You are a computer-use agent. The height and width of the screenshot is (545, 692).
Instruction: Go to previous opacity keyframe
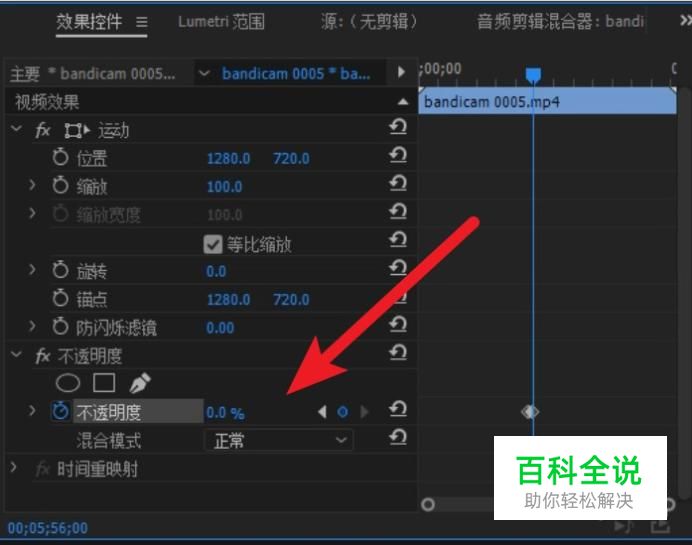tap(322, 412)
